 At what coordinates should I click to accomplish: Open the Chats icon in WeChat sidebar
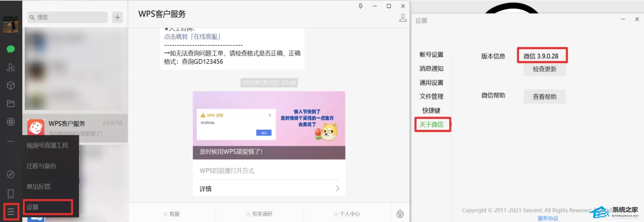(11, 49)
